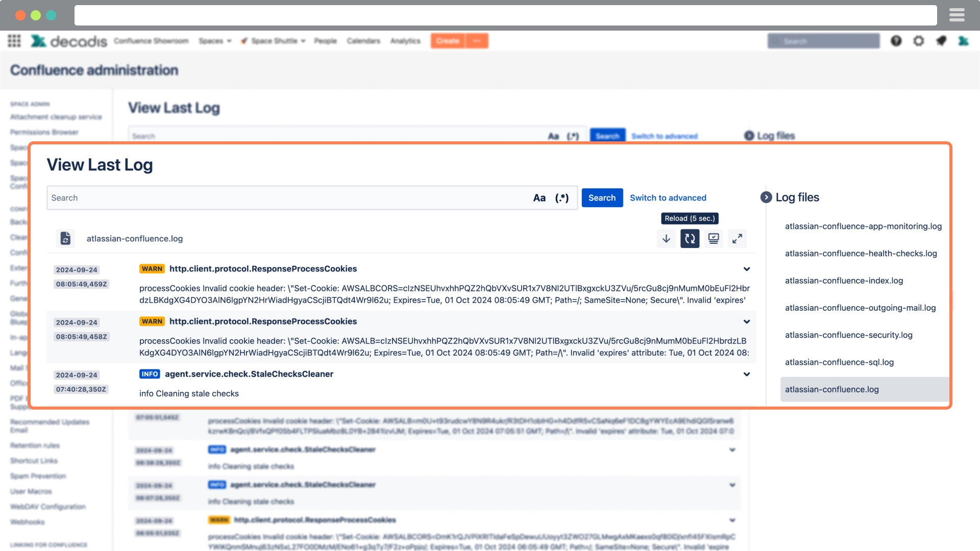The width and height of the screenshot is (980, 551).
Task: Select atlassian-confluence-security.log from log files list
Action: pos(849,335)
